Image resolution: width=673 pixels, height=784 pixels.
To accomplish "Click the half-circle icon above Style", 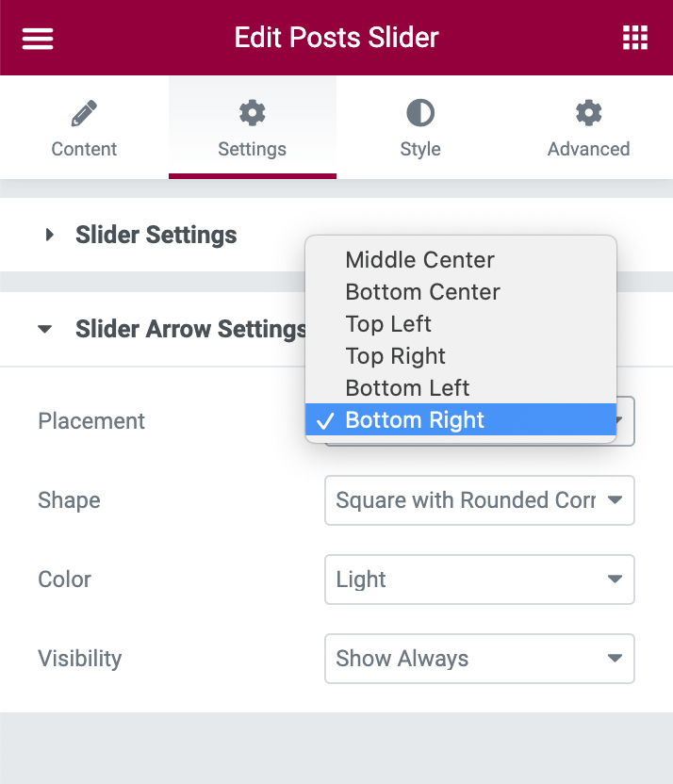I will pyautogui.click(x=419, y=111).
